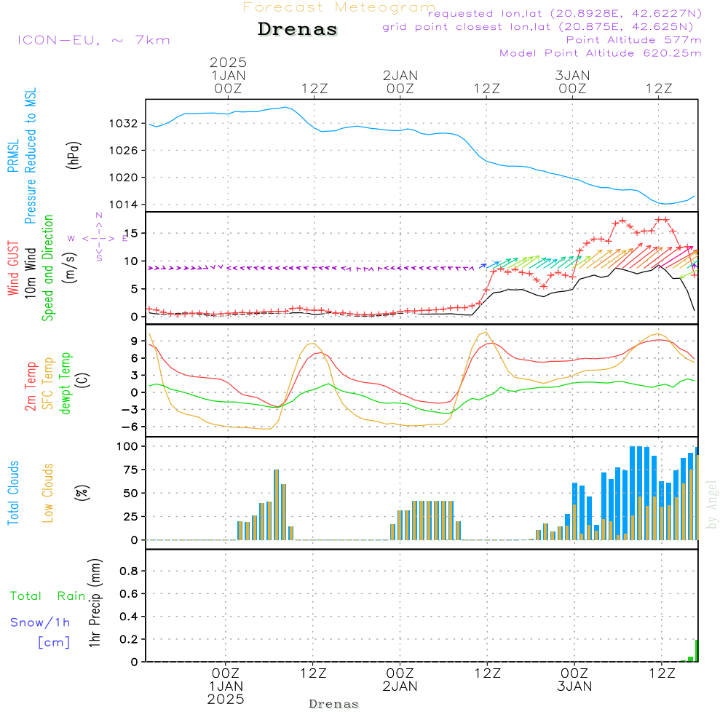Click the green 'Total Rain' label
Image resolution: width=728 pixels, height=728 pixels.
(x=48, y=596)
